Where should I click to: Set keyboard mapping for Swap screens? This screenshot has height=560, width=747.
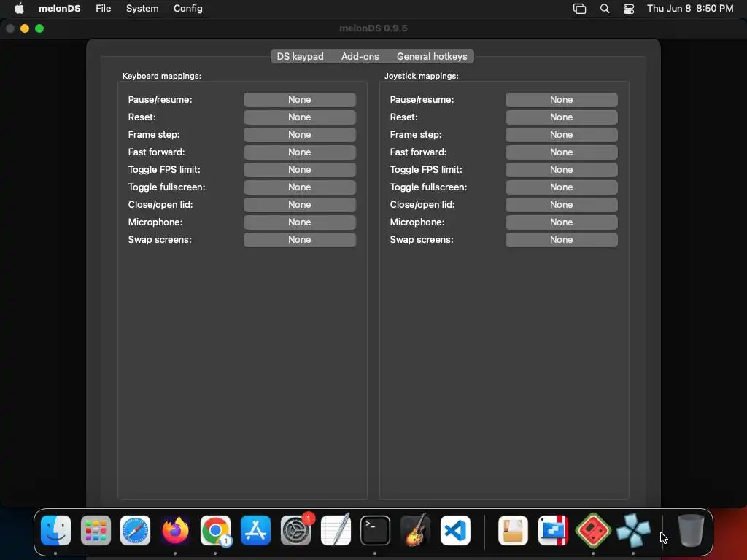point(300,239)
